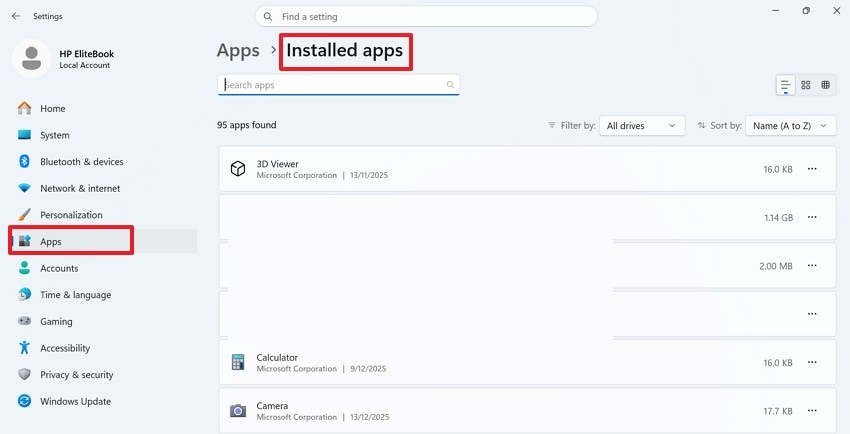Click the 9/12/2025 install date
Screen dimensions: 850x434
368,368
